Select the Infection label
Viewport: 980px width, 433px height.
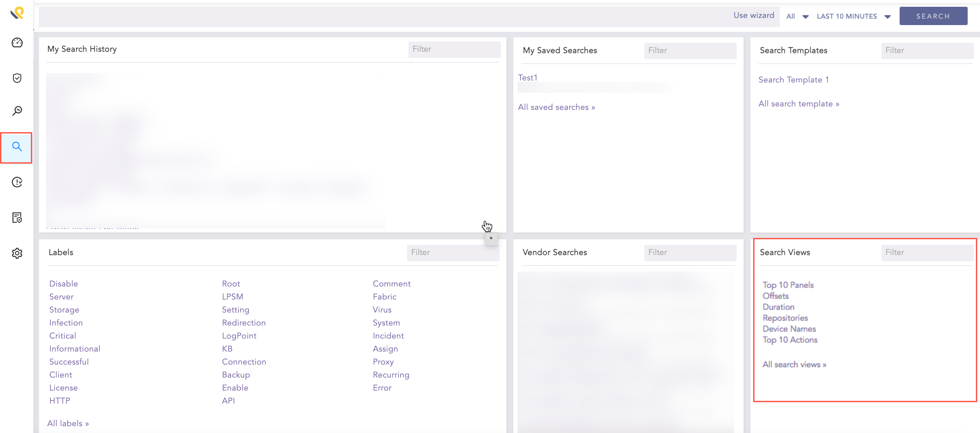(x=66, y=322)
